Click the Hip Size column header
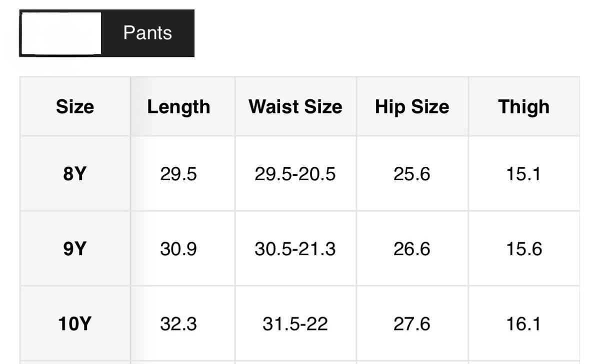 click(x=412, y=107)
